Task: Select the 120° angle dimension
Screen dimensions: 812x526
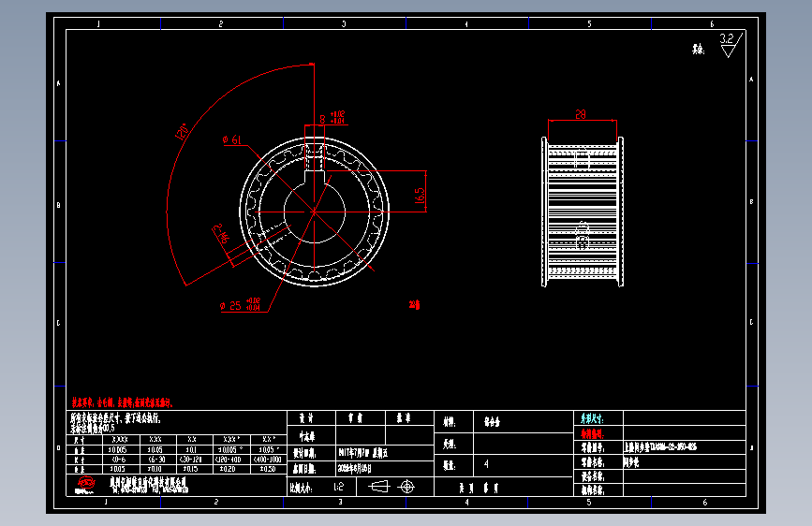Action: pyautogui.click(x=183, y=131)
